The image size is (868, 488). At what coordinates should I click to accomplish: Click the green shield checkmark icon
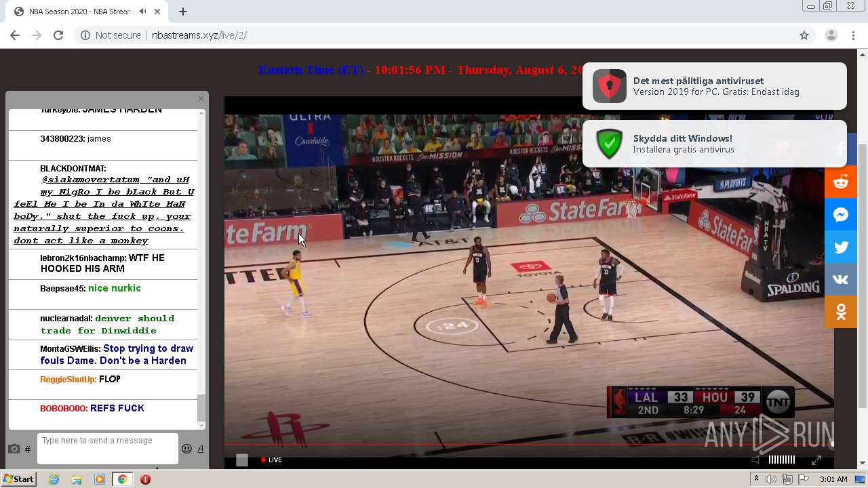tap(609, 144)
